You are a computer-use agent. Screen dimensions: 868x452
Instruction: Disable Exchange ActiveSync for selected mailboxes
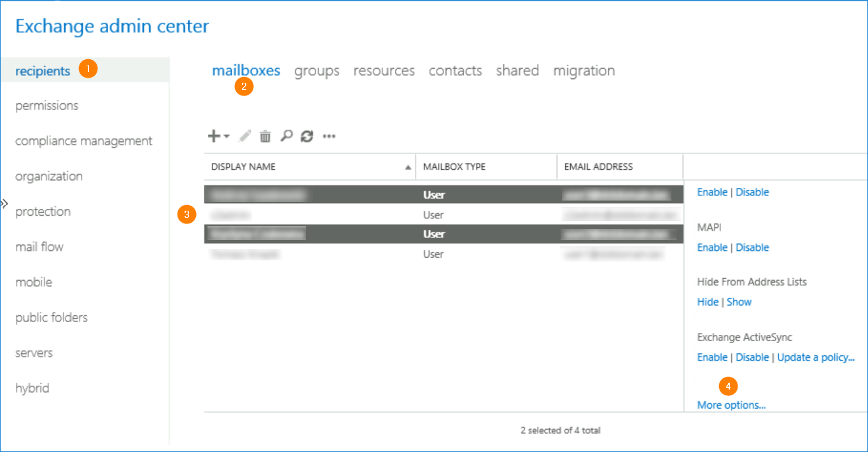coord(752,357)
